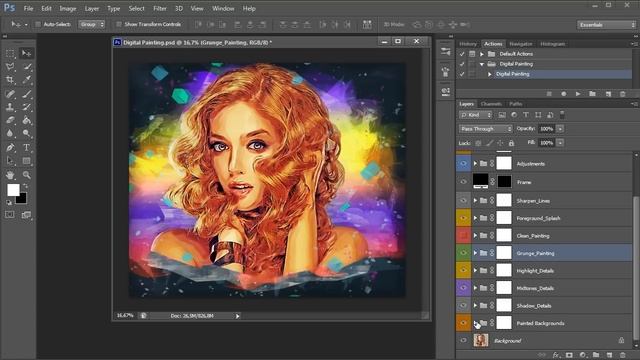The height and width of the screenshot is (360, 640).
Task: Open the Layer menu
Action: (91, 8)
